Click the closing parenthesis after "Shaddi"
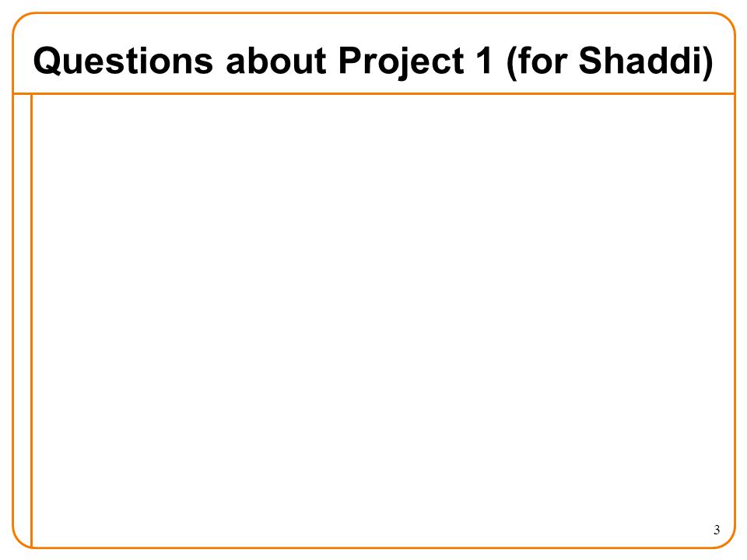Screen dimensions: 747x560 708,63
